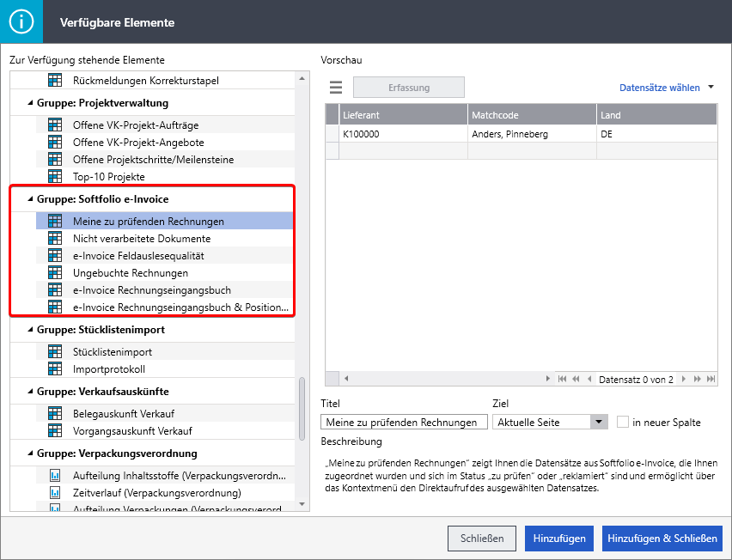Open dropdown arrow next to Datensätze wählen

click(711, 87)
